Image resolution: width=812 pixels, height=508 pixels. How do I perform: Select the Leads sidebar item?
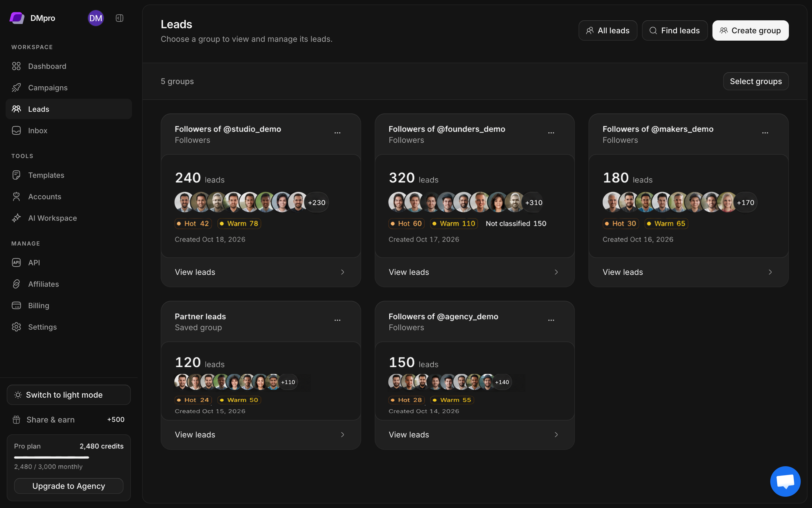coord(69,109)
